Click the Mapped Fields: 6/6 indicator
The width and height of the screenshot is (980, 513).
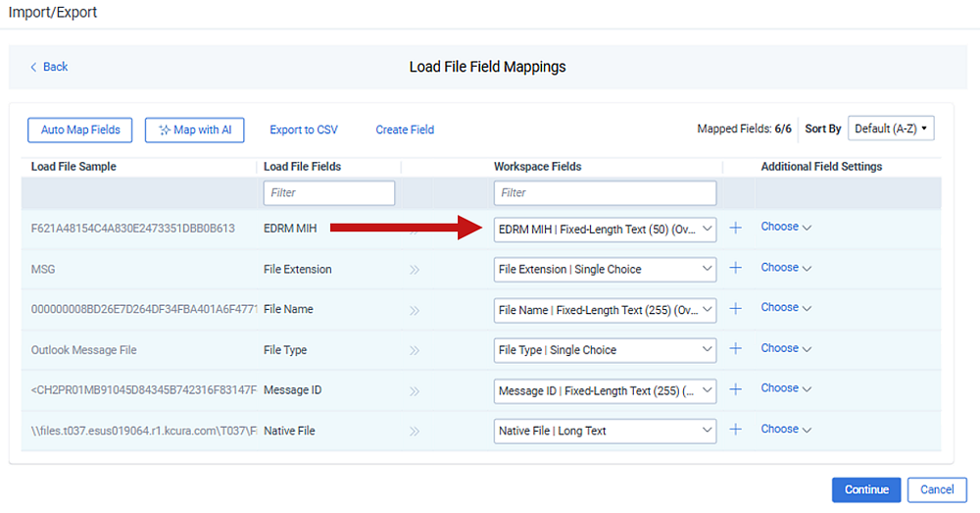745,128
